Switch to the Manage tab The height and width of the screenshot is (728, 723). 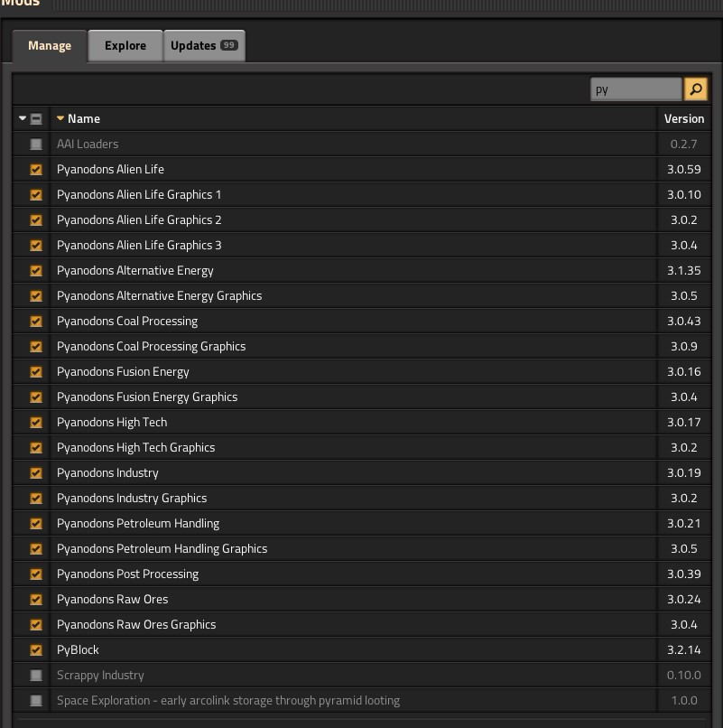click(x=50, y=45)
